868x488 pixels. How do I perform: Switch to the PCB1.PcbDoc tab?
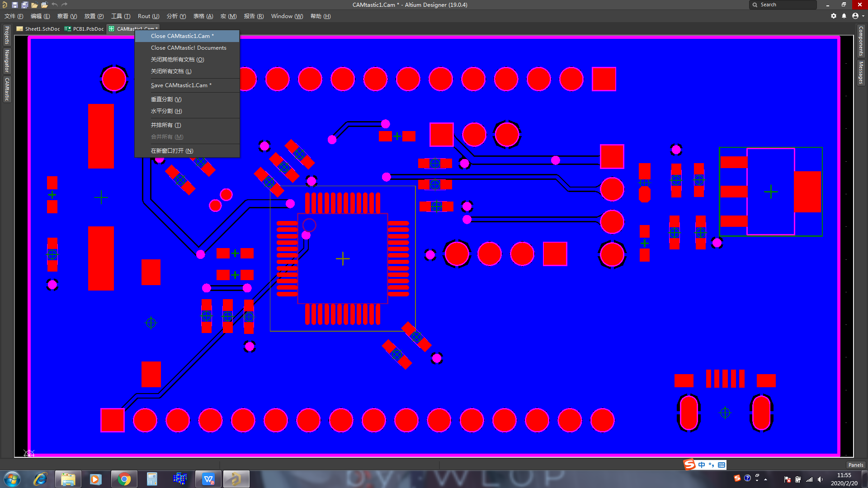[x=85, y=28]
